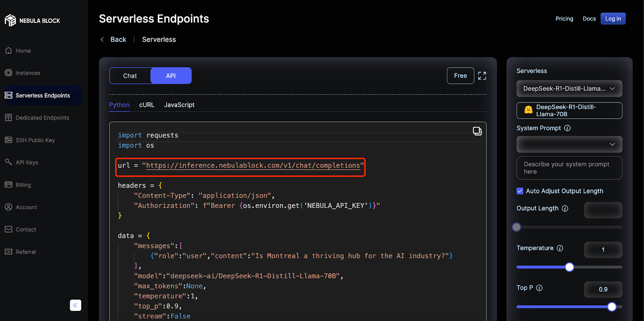Click the Top P info icon
Screen dimensions: 644x321
click(539, 288)
